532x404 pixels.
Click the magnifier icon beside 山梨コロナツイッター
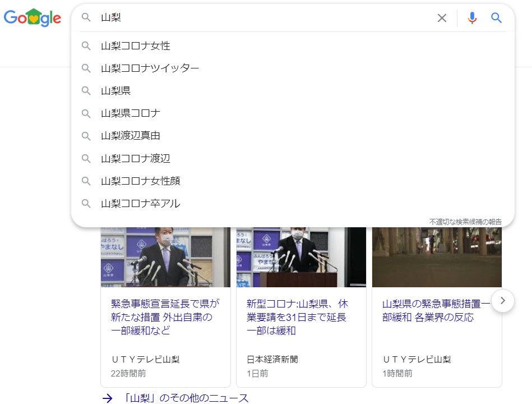86,68
